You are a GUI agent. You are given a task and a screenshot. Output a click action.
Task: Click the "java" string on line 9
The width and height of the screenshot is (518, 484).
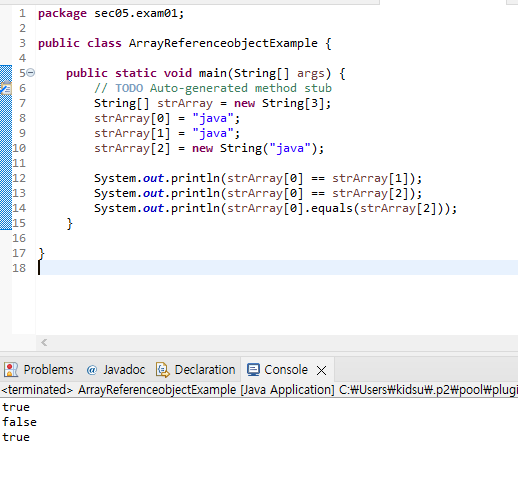[x=212, y=133]
